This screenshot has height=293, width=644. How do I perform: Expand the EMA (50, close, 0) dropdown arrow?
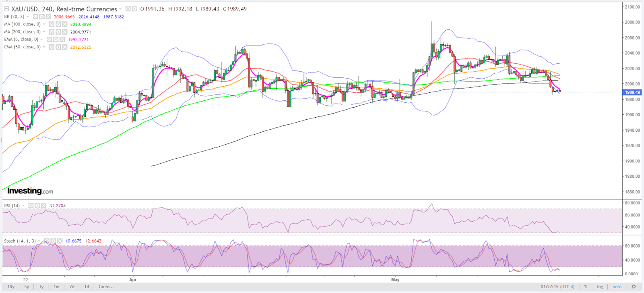click(44, 47)
